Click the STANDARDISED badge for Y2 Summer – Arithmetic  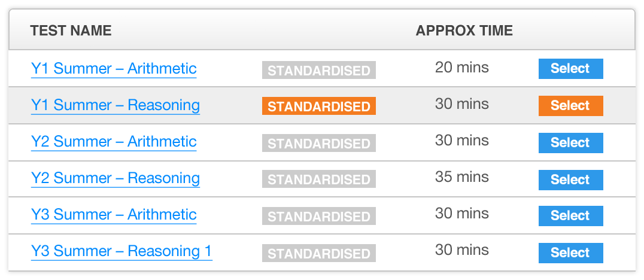[x=318, y=143]
